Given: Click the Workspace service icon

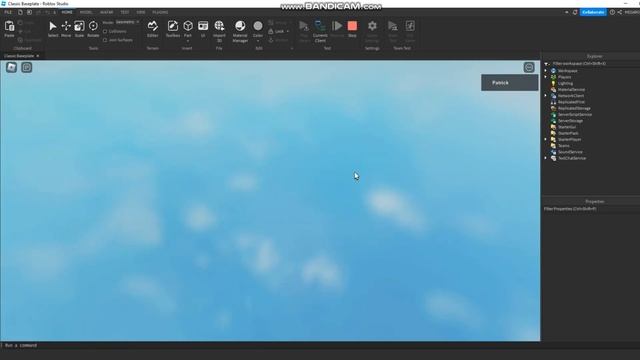Looking at the screenshot, I should [553, 71].
